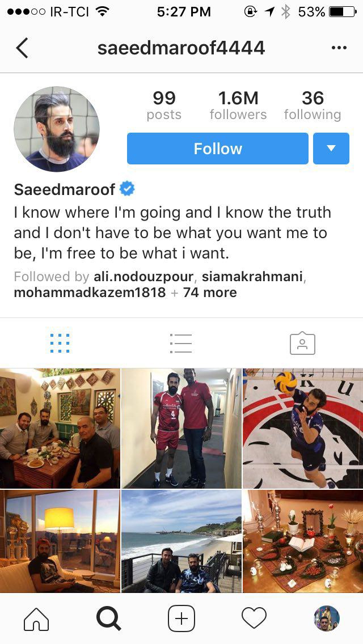Open the volleyball serve photo

[x=303, y=429]
